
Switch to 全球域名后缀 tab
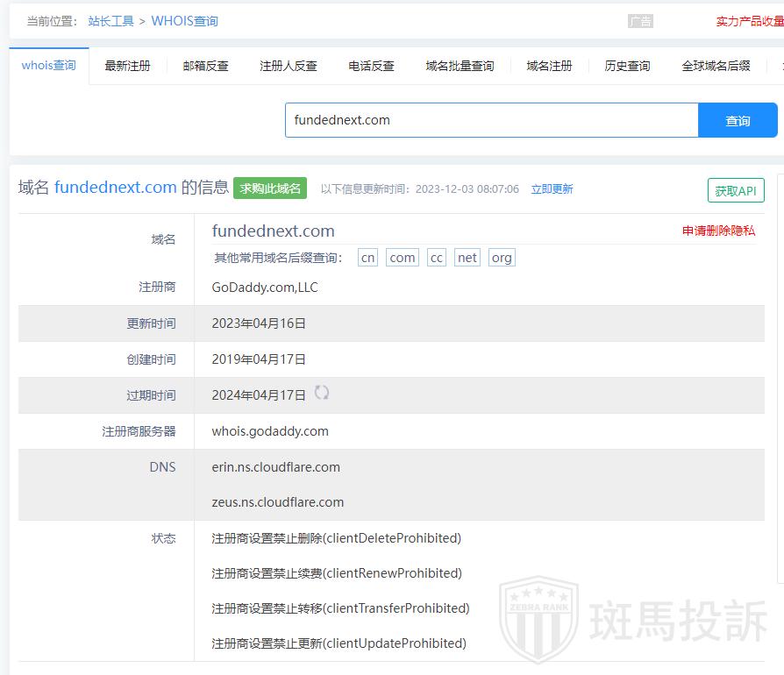point(716,66)
